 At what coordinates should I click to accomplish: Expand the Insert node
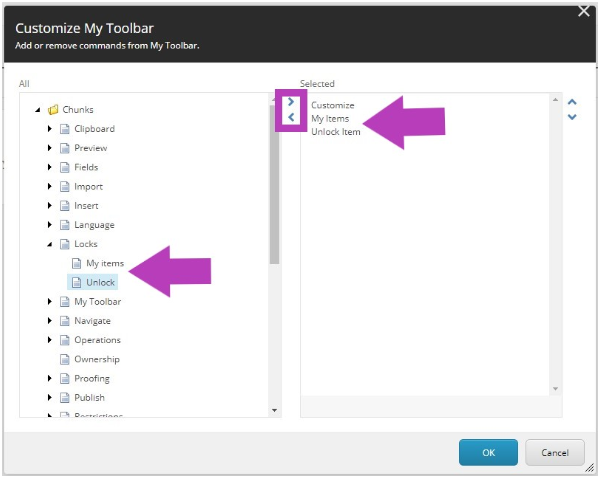49,206
